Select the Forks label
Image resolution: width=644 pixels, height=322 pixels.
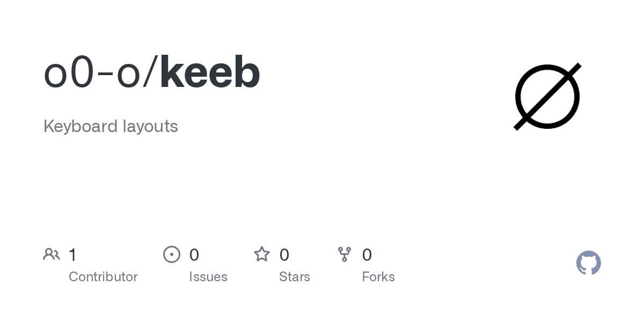coord(378,277)
